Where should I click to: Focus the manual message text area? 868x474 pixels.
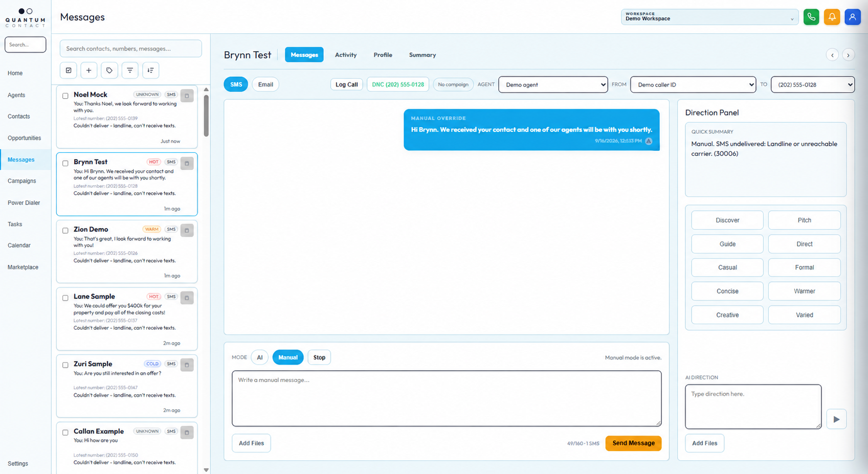[x=447, y=398]
